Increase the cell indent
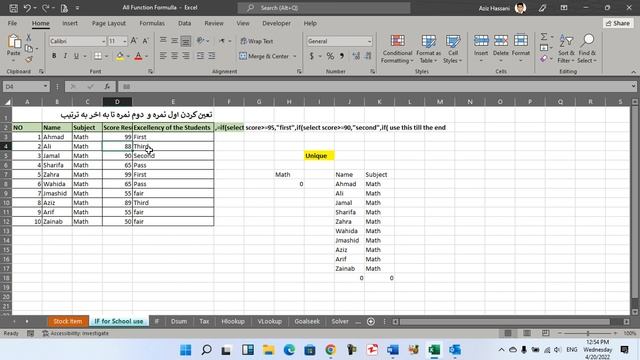This screenshot has width=640, height=360. [211, 56]
